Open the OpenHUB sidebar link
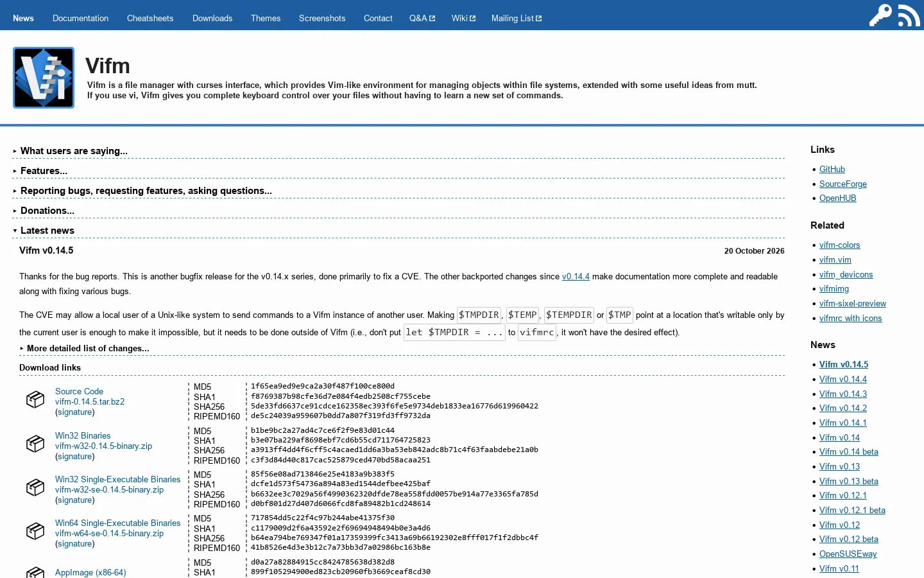Viewport: 924px width, 578px height. pos(838,198)
